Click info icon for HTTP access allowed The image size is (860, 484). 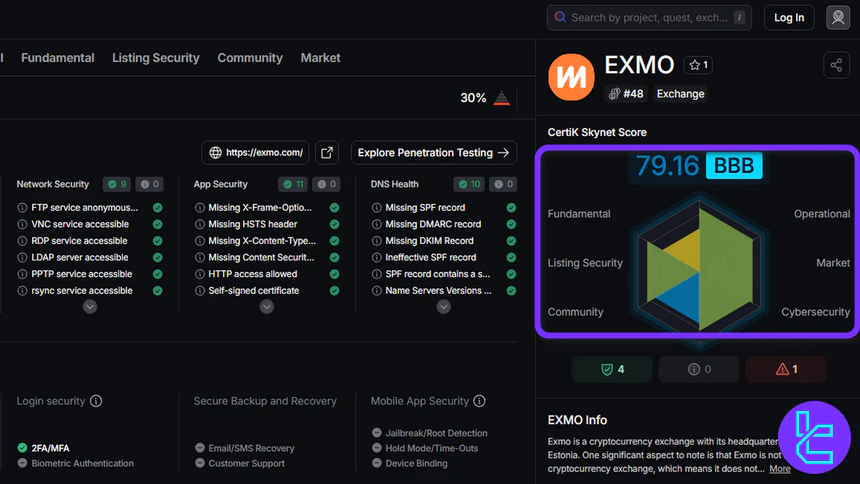pyautogui.click(x=200, y=274)
